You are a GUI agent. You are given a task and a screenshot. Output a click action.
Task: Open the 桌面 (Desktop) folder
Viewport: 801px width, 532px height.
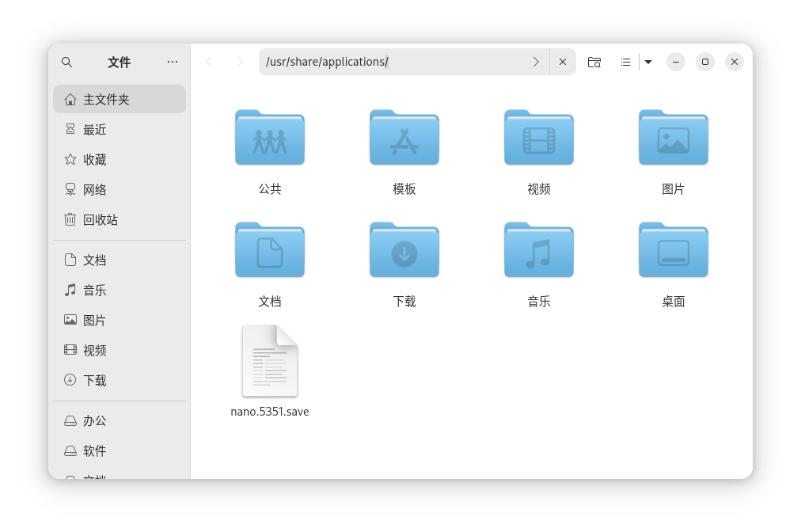[673, 250]
